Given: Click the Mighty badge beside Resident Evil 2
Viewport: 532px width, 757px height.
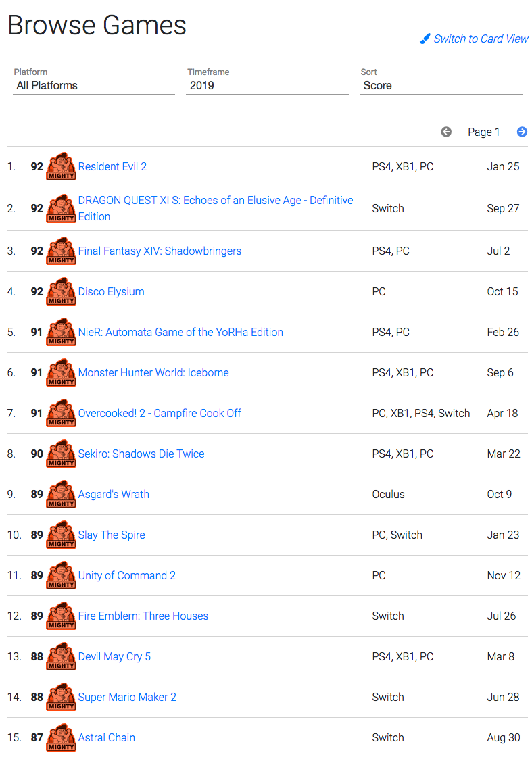Looking at the screenshot, I should 62,166.
